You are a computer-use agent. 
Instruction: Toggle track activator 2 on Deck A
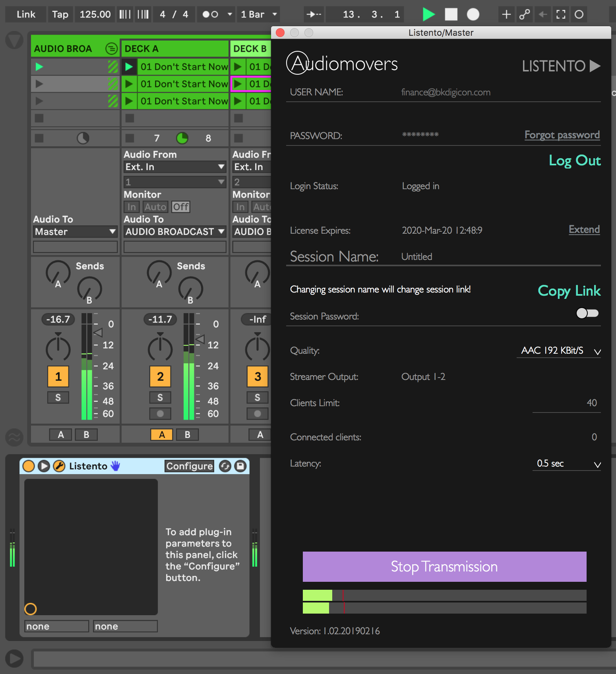[x=160, y=376]
